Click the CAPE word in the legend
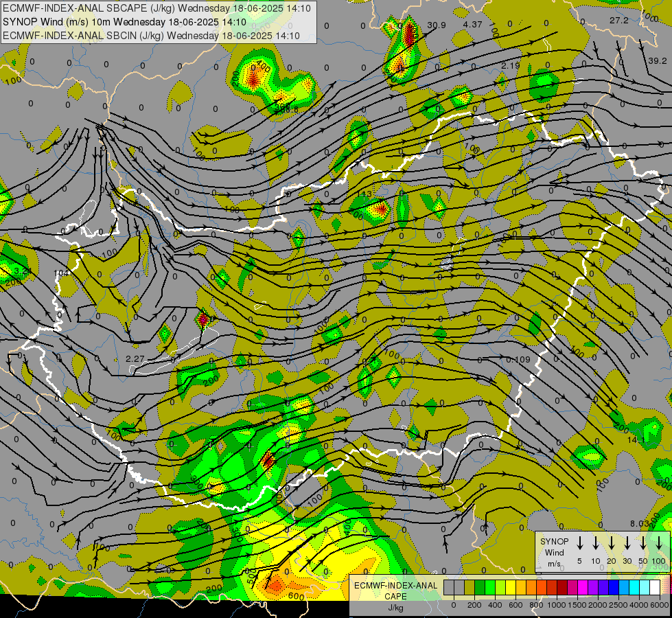 (395, 597)
